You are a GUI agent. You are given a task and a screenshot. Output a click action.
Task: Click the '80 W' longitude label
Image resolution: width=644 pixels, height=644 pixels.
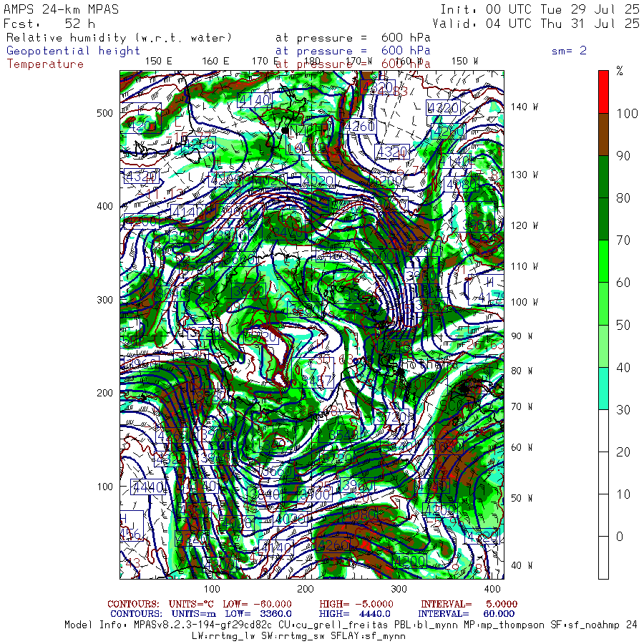tap(522, 371)
